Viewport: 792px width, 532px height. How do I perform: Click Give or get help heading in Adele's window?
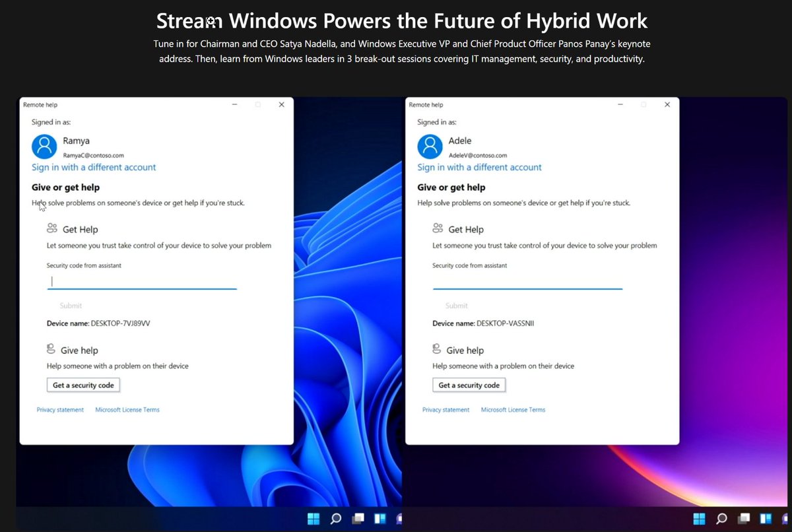coord(451,187)
